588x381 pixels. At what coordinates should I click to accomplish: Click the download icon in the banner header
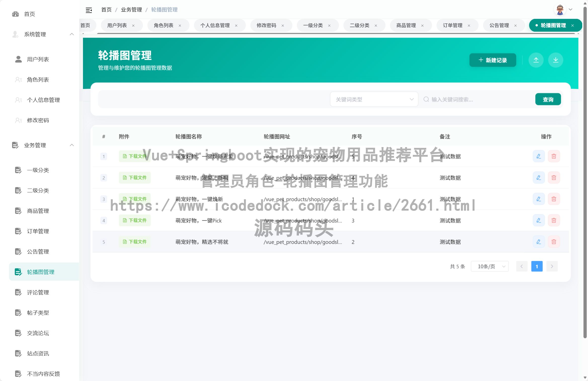[556, 60]
